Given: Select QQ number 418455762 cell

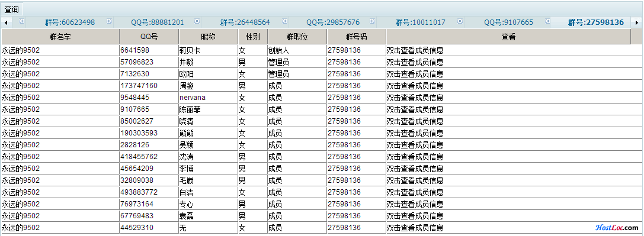Looking at the screenshot, I should (149, 157).
